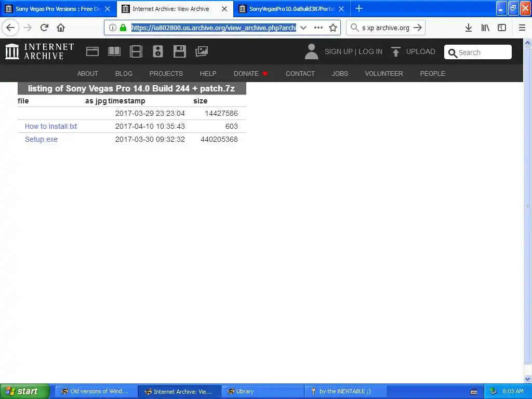Viewport: 532px width, 399px height.
Task: Open the ABOUT menu item
Action: pos(87,74)
